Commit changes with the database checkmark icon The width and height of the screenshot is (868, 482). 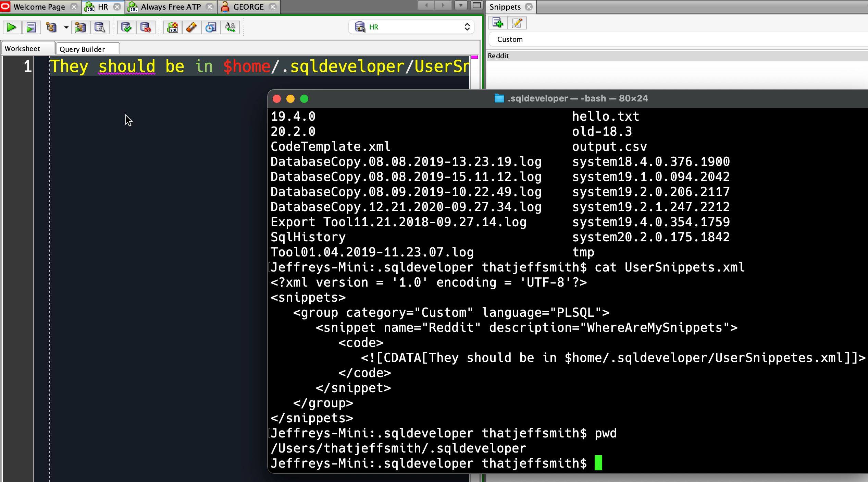(126, 27)
